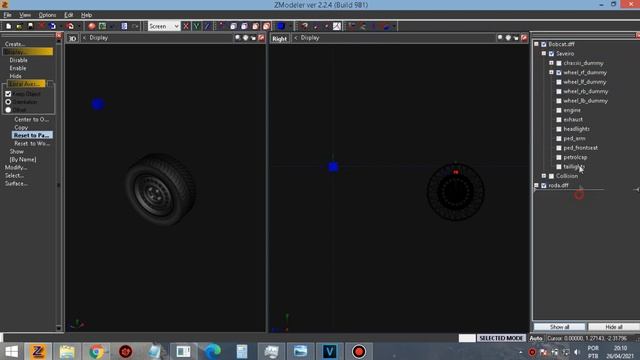Toggle roda.dff checkbox

(544, 185)
